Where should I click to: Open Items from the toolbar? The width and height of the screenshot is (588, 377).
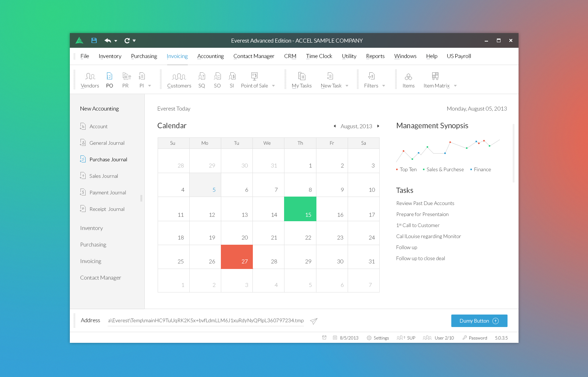click(408, 80)
